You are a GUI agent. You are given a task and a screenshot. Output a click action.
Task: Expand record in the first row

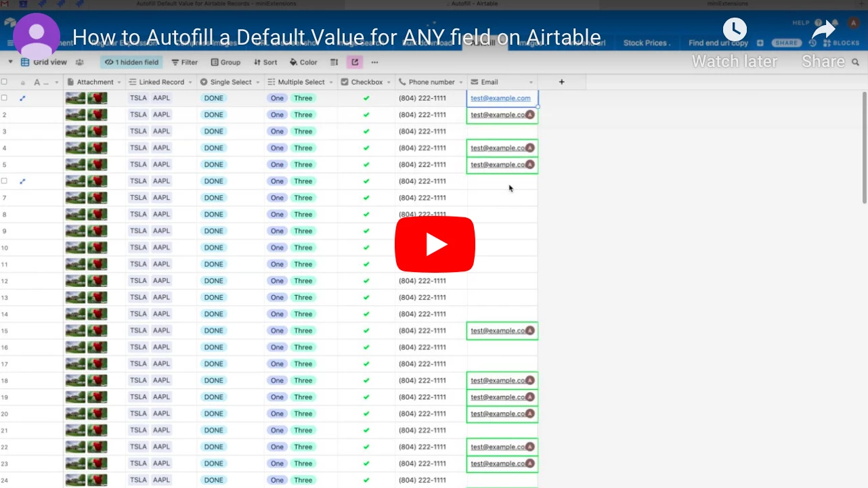(22, 98)
